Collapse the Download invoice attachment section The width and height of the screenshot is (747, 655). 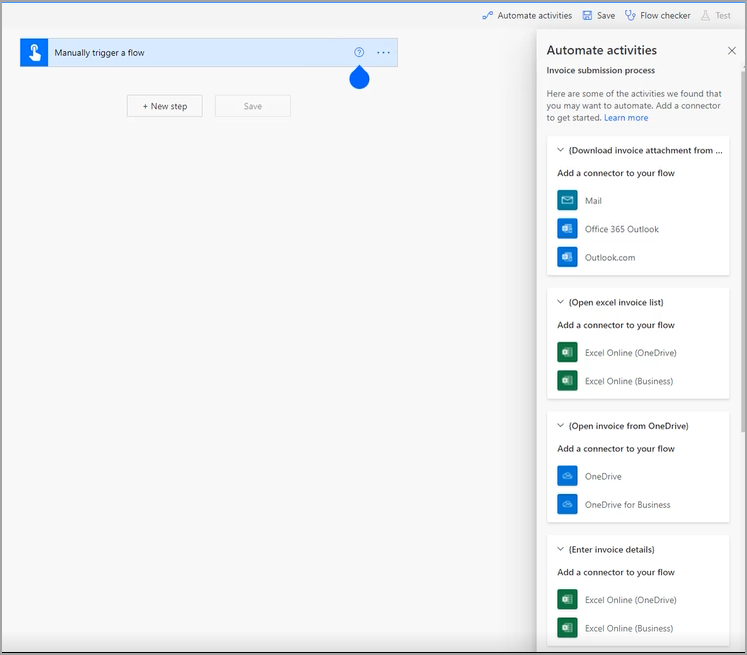point(561,150)
